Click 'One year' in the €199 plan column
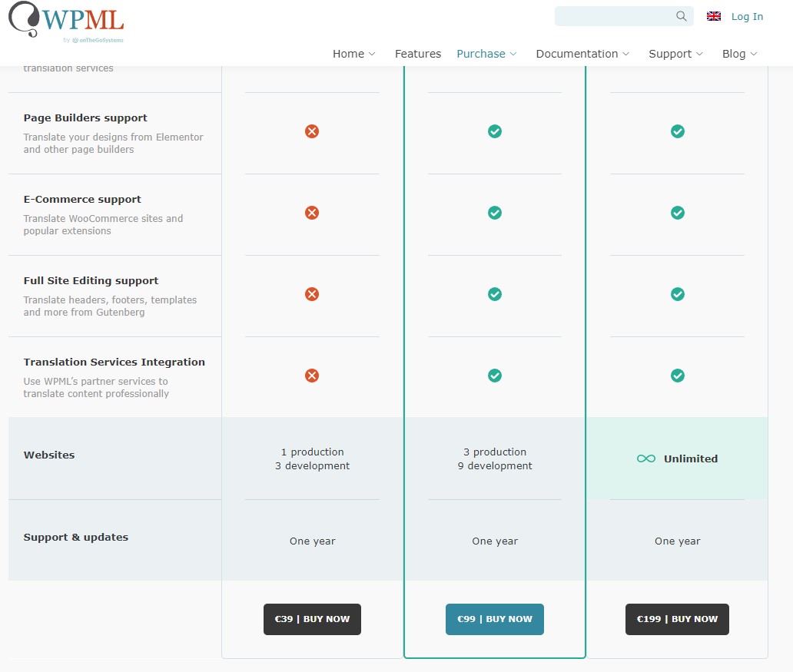793x672 pixels. pyautogui.click(x=677, y=541)
